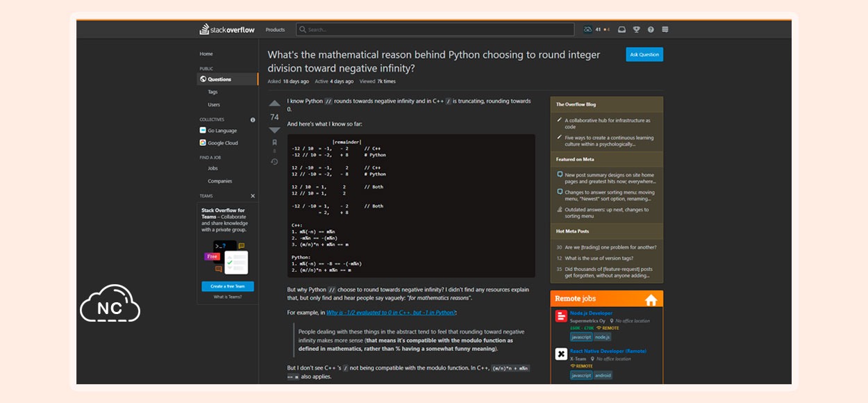Open Companies in the sidebar

coord(220,181)
